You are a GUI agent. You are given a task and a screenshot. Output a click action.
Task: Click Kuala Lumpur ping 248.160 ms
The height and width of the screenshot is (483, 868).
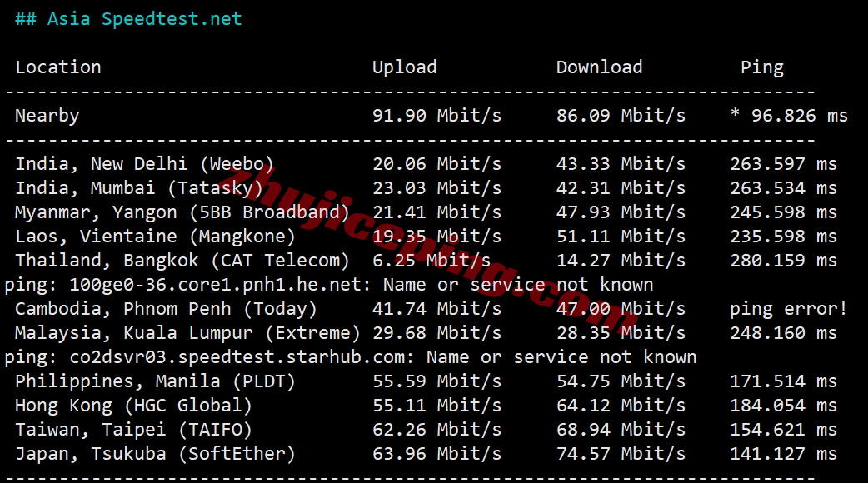[x=783, y=333]
